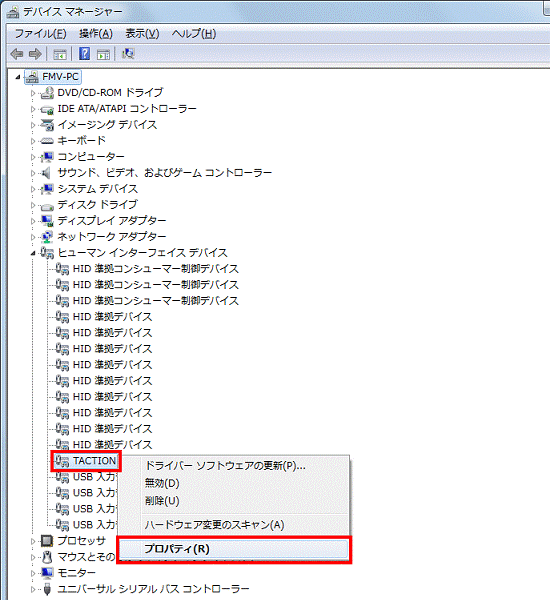Click the ネットワーク アダプター icon
This screenshot has width=550, height=600.
(47, 237)
